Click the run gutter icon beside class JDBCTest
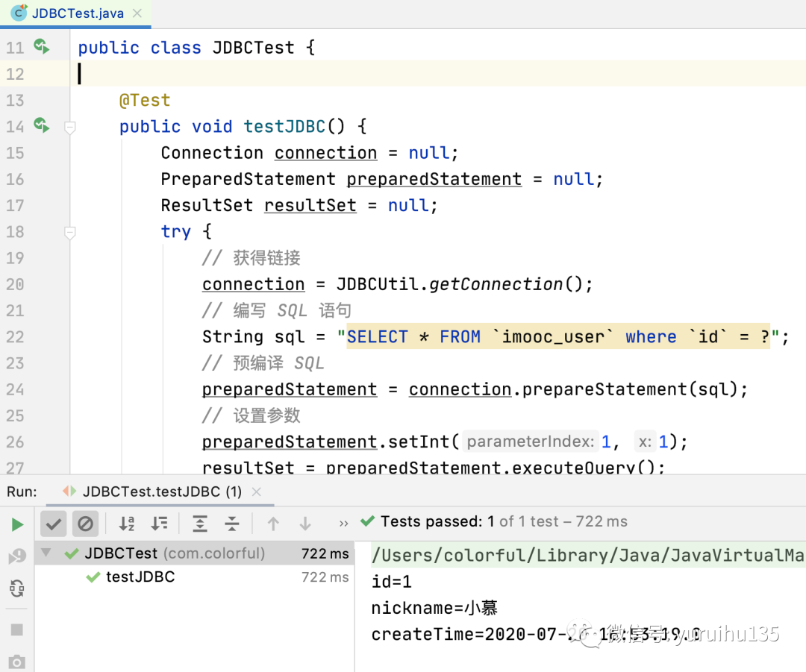Screen dimensions: 806x672 42,47
